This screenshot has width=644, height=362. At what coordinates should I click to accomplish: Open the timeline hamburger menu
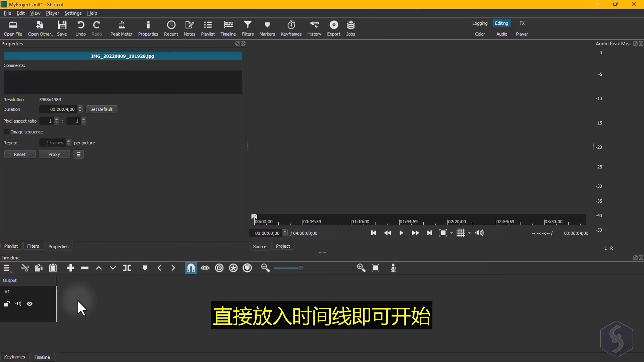coord(7,268)
